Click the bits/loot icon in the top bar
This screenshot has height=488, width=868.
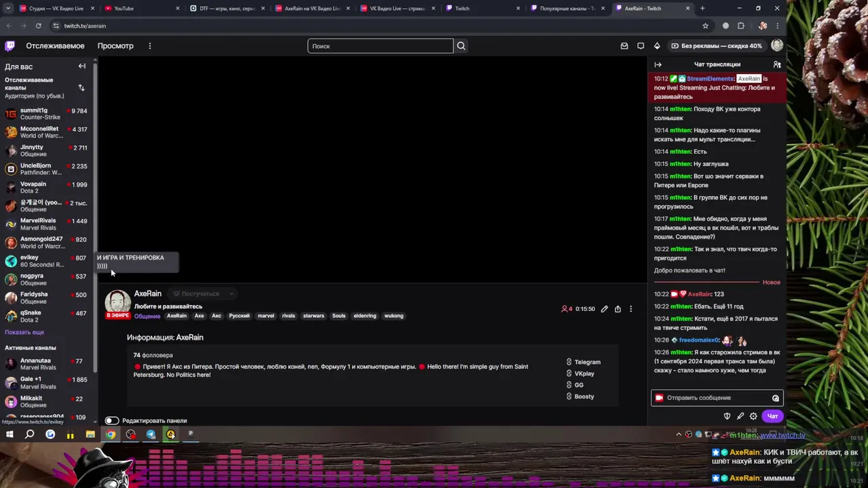657,46
